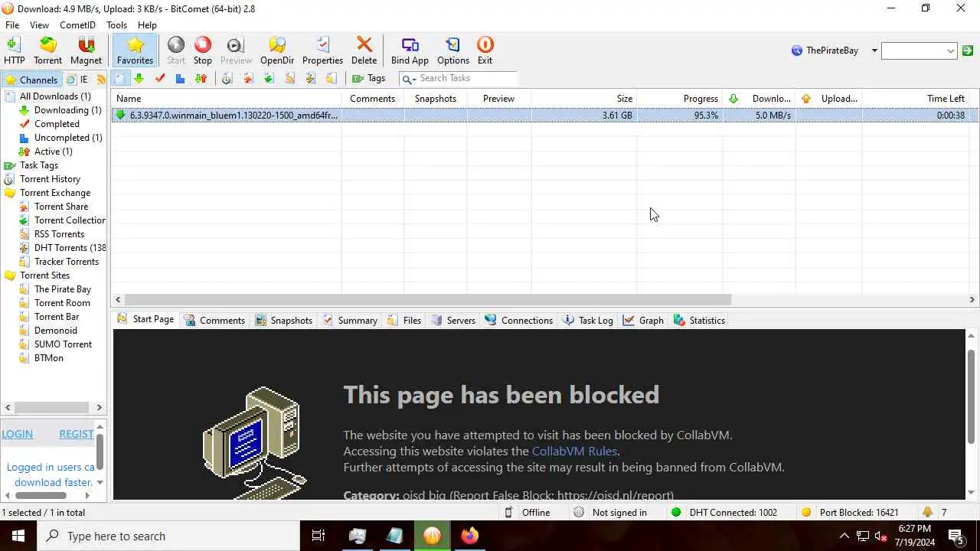Filter by downloading green arrow icon
The image size is (980, 551).
point(139,78)
